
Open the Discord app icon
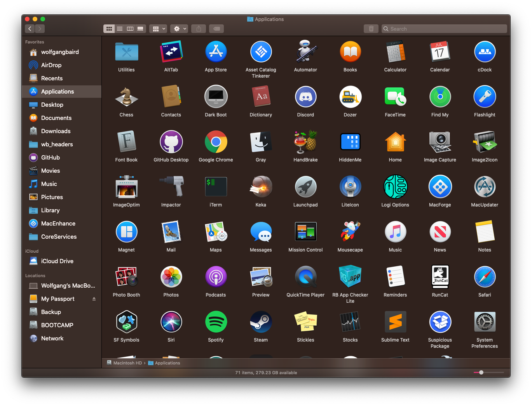pyautogui.click(x=305, y=97)
